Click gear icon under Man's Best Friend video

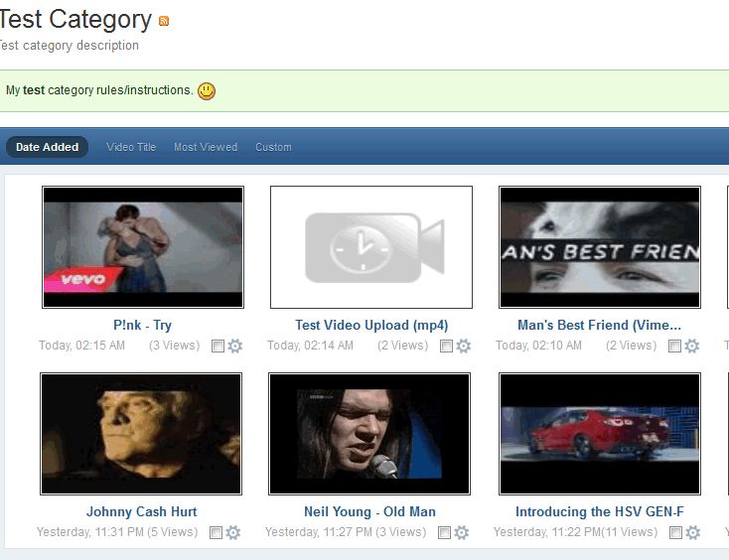tap(691, 346)
